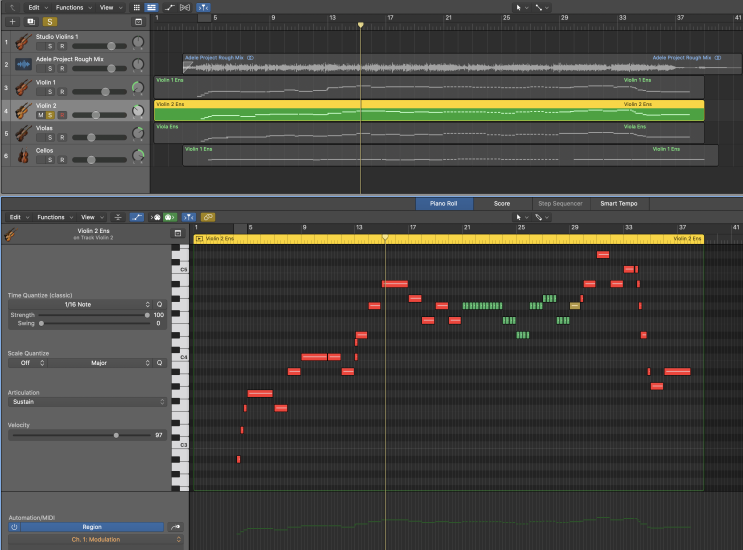Screen dimensions: 743x550
Task: Select the list view icon in tracks toolbar
Action: pyautogui.click(x=151, y=8)
